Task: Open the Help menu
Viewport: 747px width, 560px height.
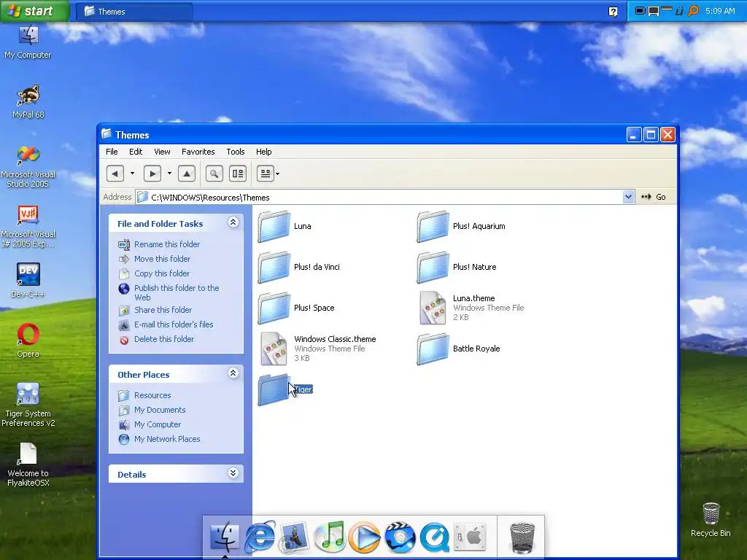Action: click(x=264, y=152)
